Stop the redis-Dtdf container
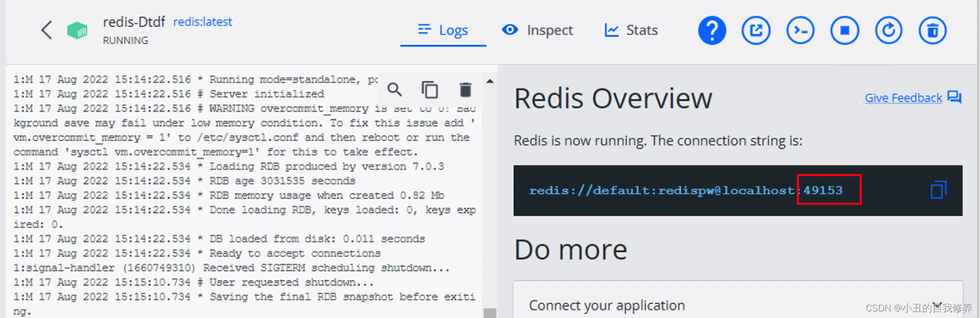The width and height of the screenshot is (980, 318). point(845,31)
